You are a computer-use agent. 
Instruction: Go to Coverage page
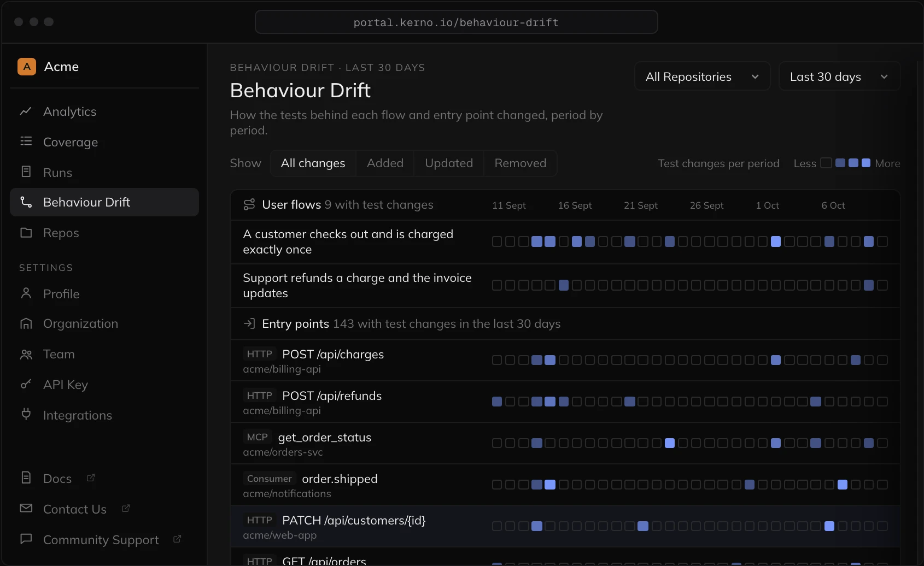tap(104, 142)
